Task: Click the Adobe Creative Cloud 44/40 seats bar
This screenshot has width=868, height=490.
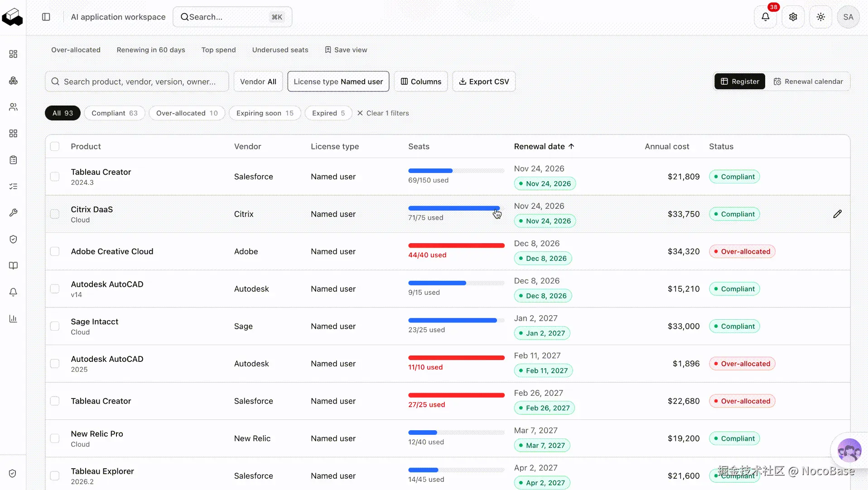Action: point(456,245)
